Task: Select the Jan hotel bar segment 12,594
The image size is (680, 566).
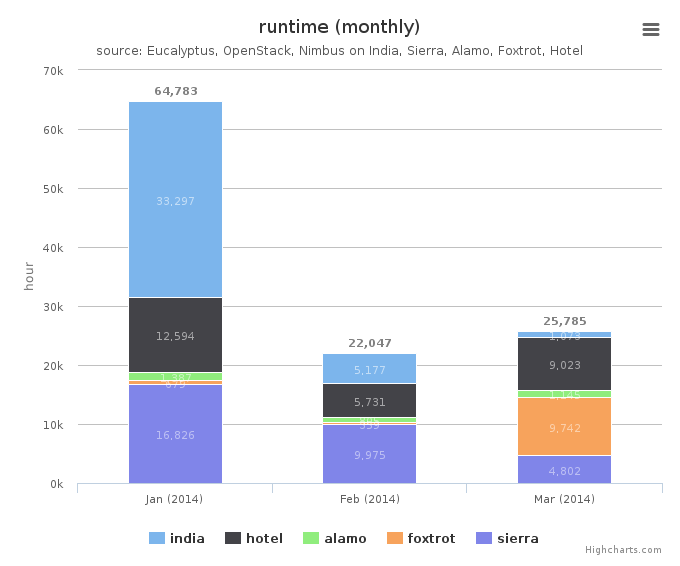Action: pyautogui.click(x=176, y=335)
